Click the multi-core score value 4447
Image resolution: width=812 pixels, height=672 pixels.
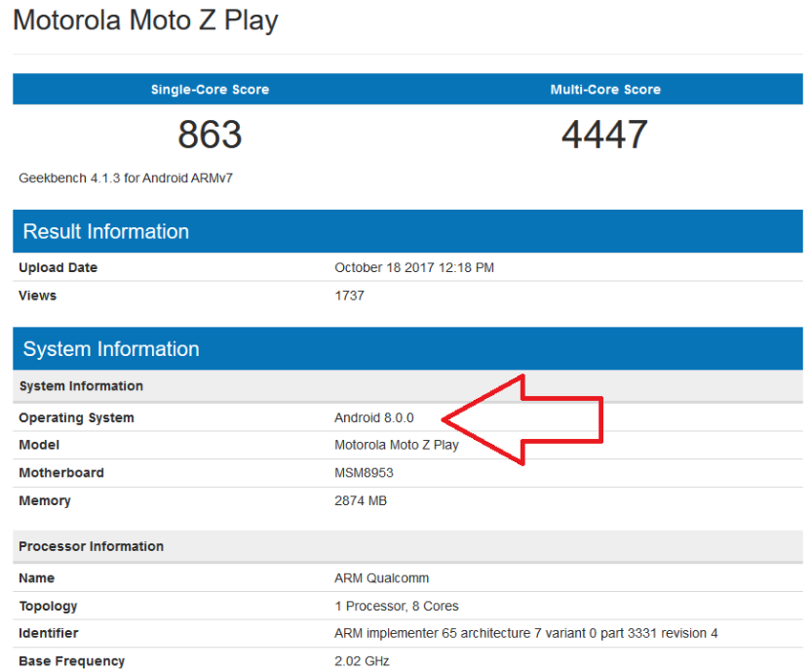pos(604,135)
